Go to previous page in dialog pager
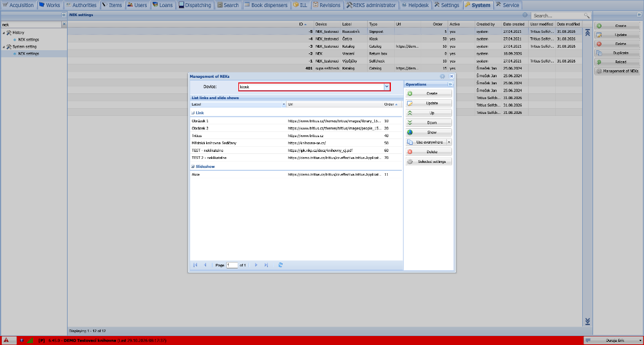The height and width of the screenshot is (345, 644). pos(205,265)
